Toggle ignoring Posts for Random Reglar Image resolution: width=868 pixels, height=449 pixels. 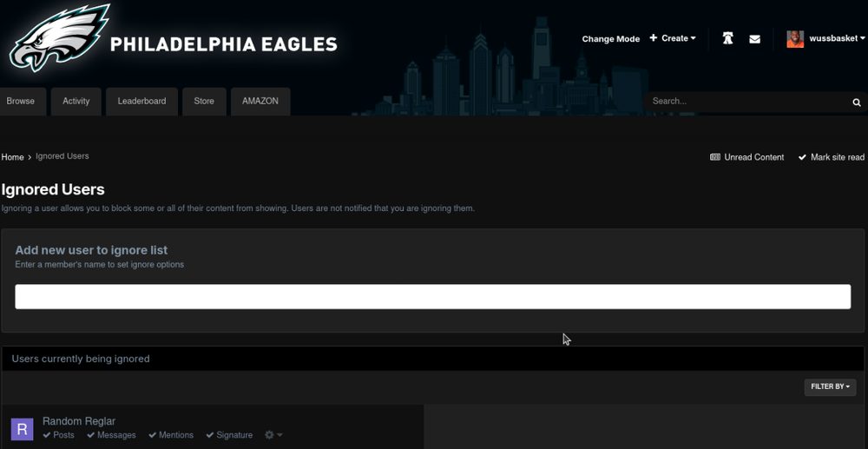point(58,435)
